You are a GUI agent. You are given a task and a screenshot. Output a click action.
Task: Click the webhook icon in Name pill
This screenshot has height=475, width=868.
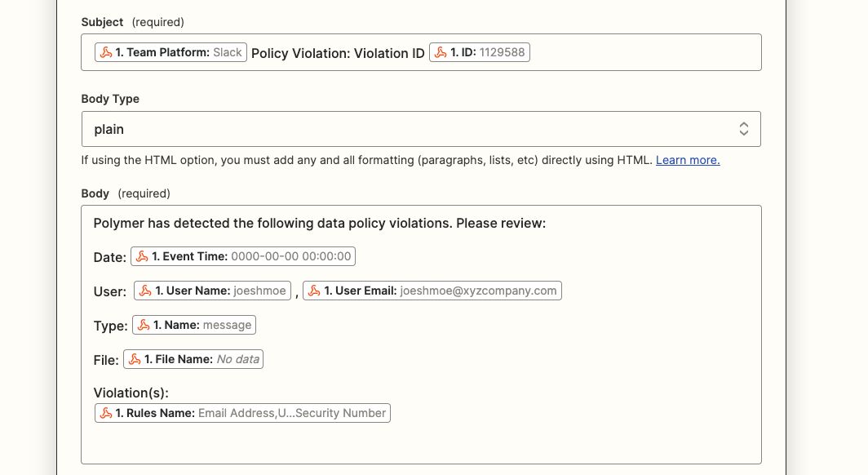144,325
